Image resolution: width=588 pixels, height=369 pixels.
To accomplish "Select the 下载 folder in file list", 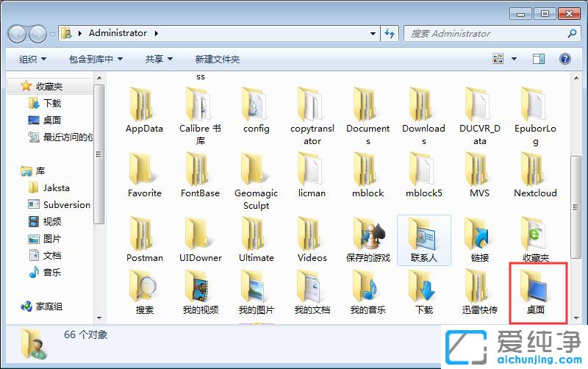I will pos(424,293).
